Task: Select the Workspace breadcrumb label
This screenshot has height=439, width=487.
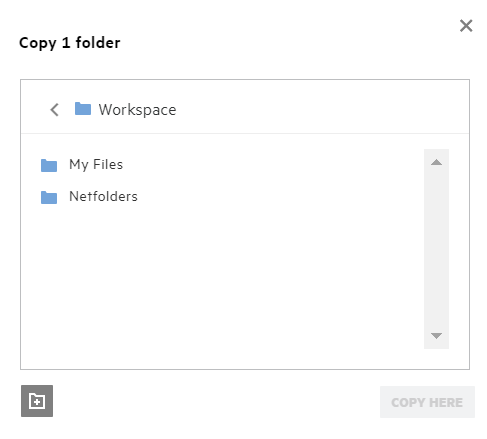Action: (137, 110)
